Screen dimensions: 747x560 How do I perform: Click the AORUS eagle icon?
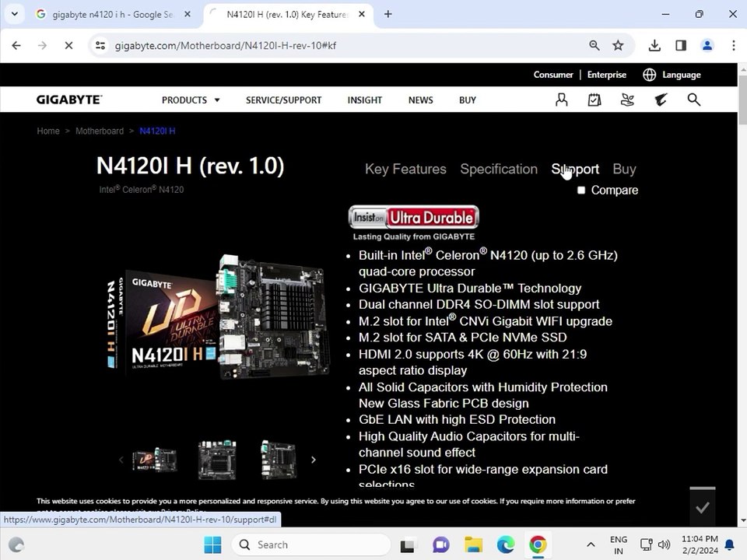[x=661, y=100]
